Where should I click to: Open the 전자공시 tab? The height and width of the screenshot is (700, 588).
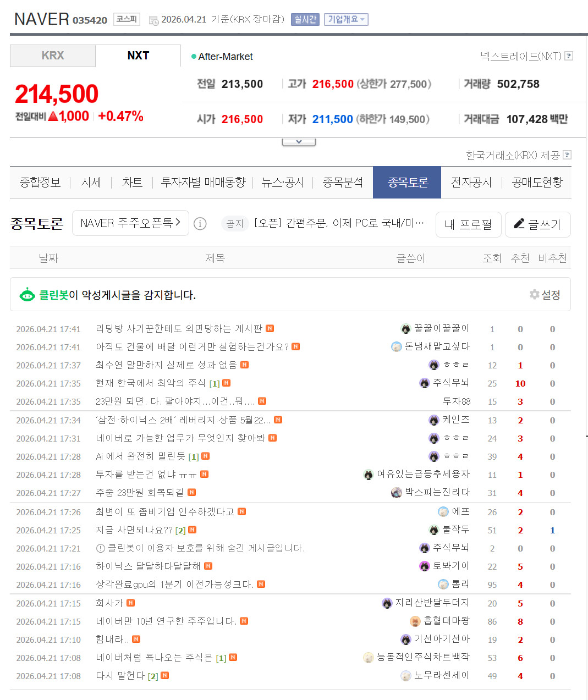(x=471, y=182)
